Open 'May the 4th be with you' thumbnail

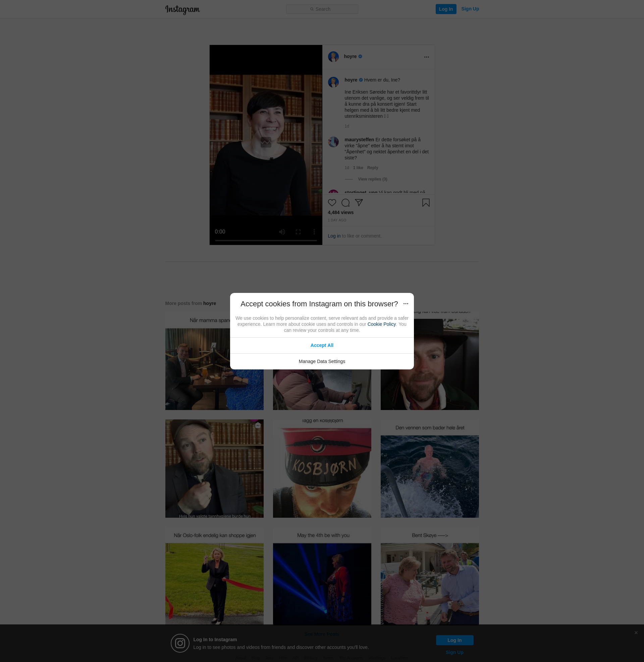click(x=322, y=576)
